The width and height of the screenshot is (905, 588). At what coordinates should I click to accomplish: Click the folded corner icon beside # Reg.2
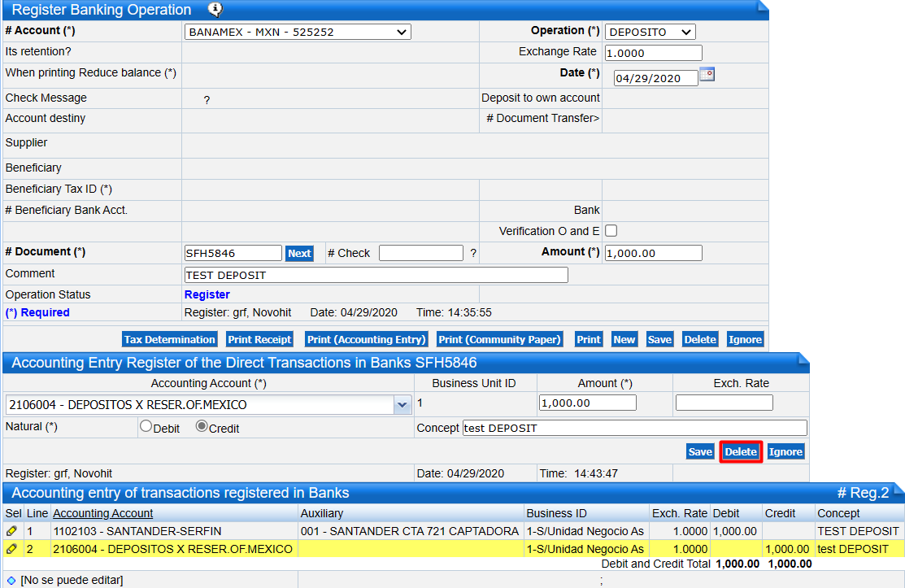[898, 489]
